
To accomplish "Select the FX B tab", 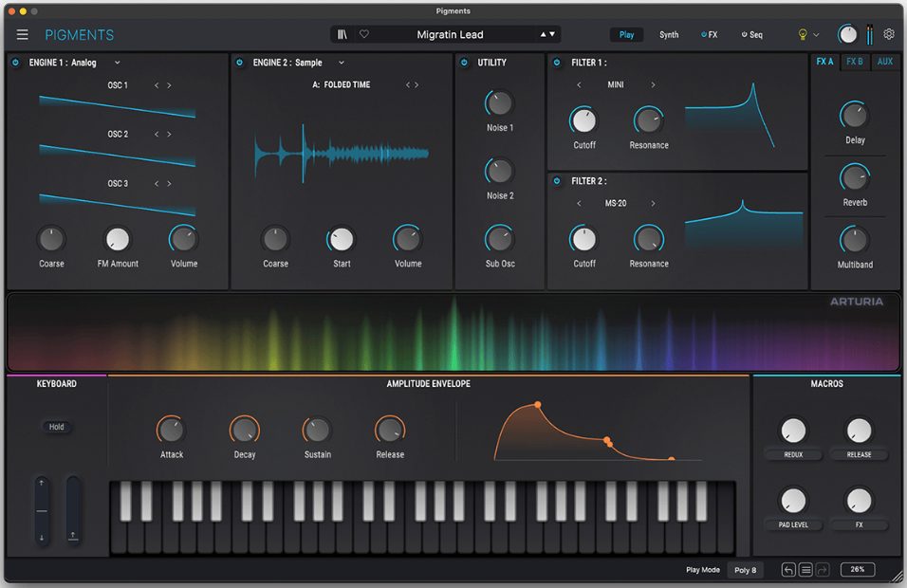I will coord(855,62).
